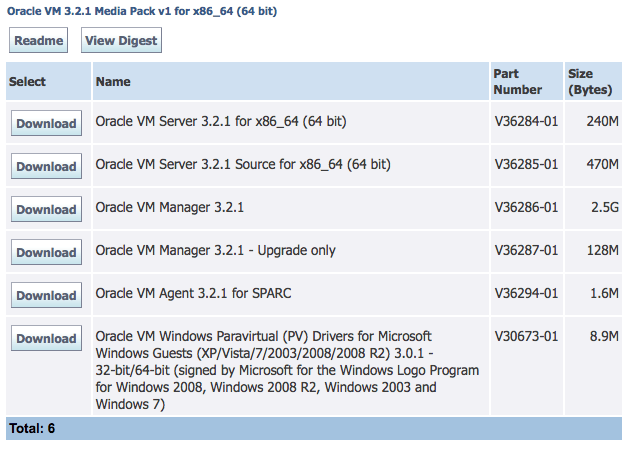
Task: Select part number V30673-01
Action: [x=526, y=336]
